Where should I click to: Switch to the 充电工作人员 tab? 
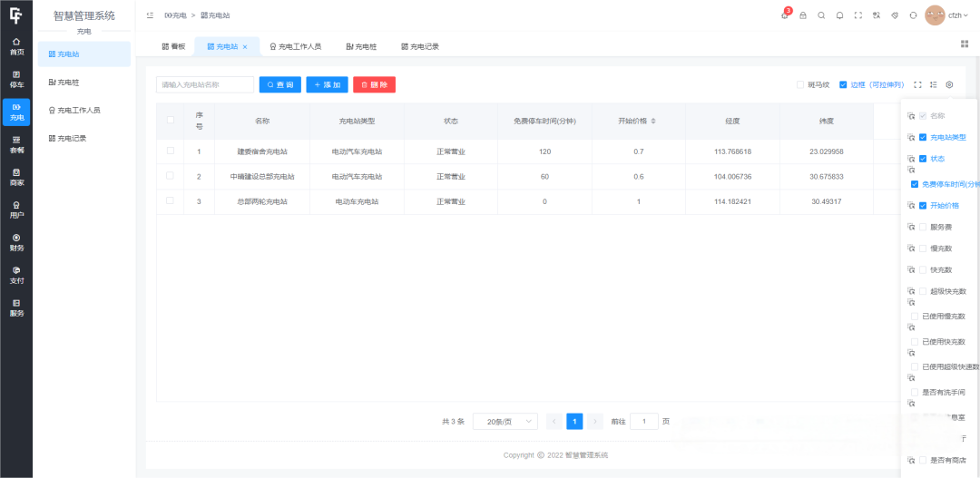click(x=295, y=46)
